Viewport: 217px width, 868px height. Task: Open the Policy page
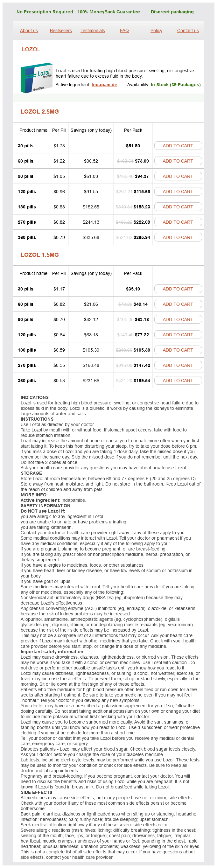[156, 31]
